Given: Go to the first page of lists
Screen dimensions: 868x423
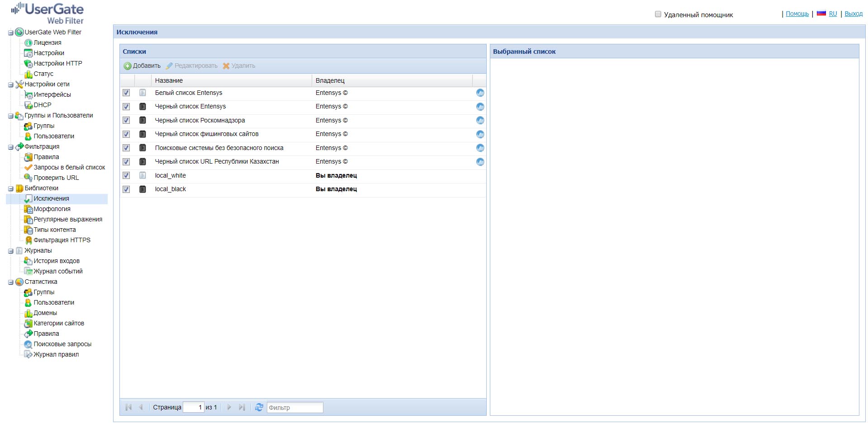Looking at the screenshot, I should [x=128, y=407].
